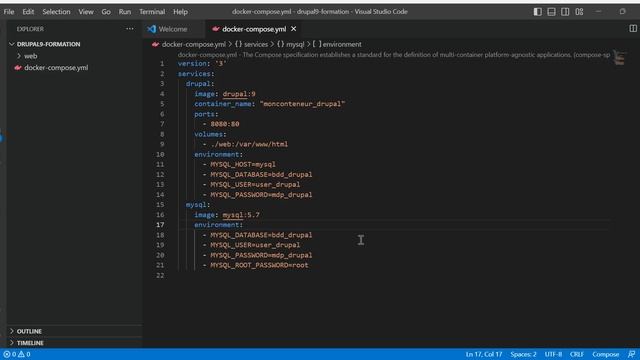
Task: Click '8080:80' port value
Action: click(x=224, y=124)
